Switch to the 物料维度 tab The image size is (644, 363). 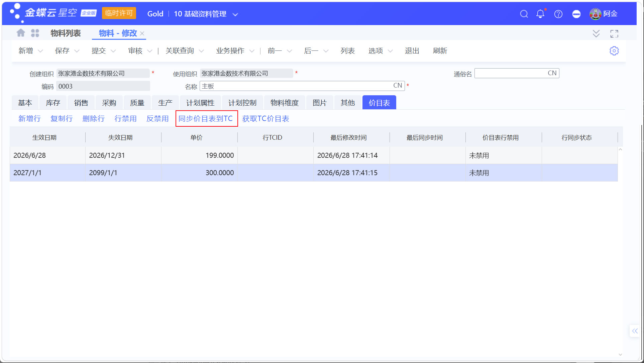[285, 103]
